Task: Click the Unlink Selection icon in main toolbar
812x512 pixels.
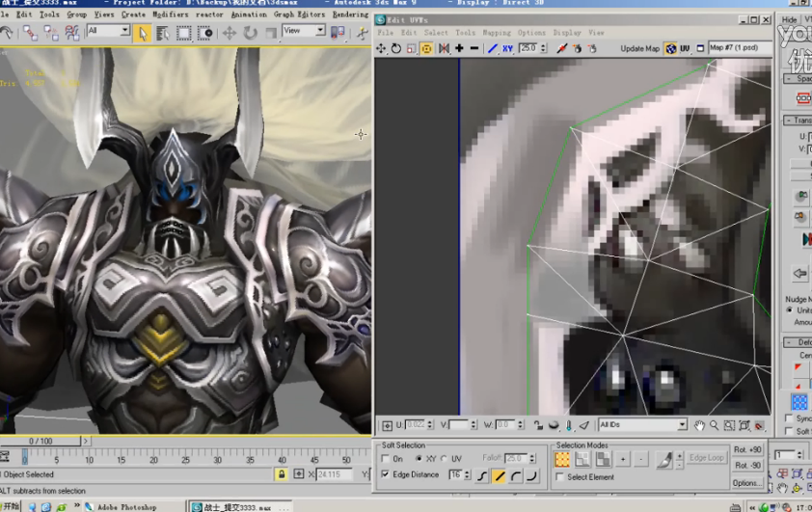Action: [51, 33]
